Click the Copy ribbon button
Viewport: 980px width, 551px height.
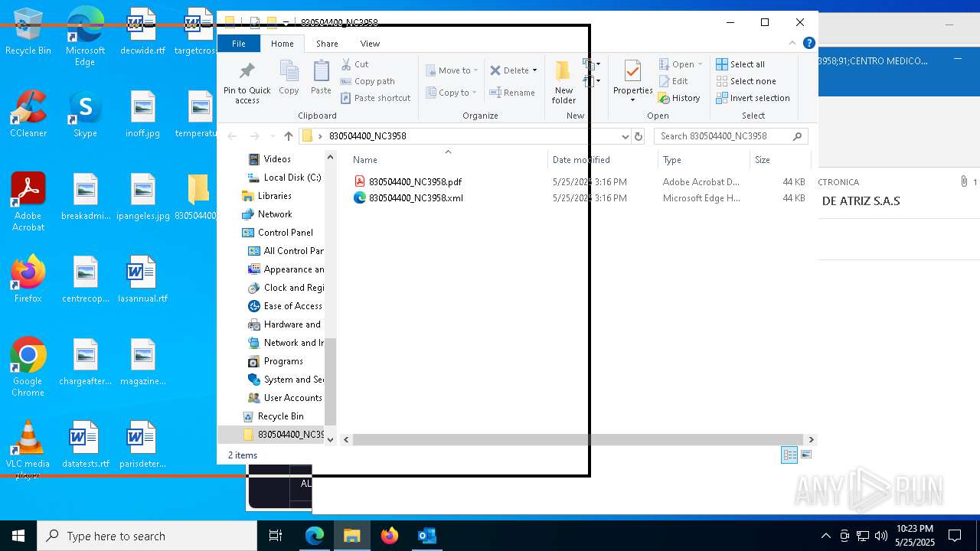[289, 78]
